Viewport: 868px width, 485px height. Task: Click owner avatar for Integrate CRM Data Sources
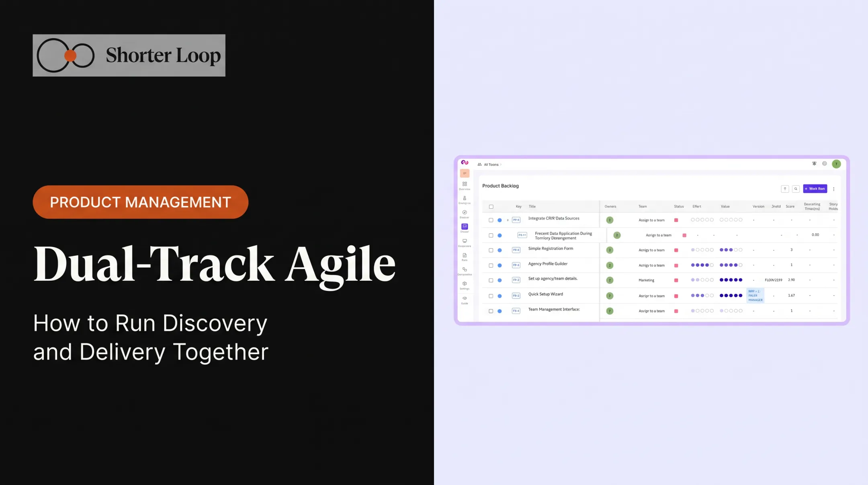click(x=610, y=220)
